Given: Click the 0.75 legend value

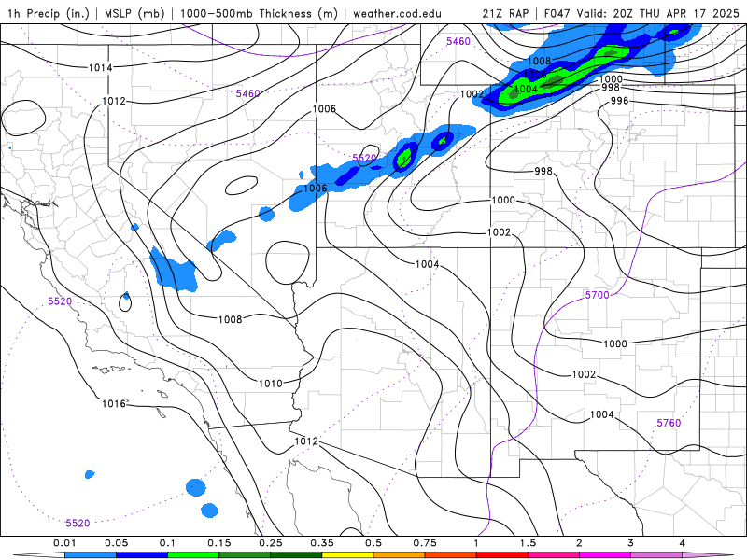Looking at the screenshot, I should (x=425, y=543).
